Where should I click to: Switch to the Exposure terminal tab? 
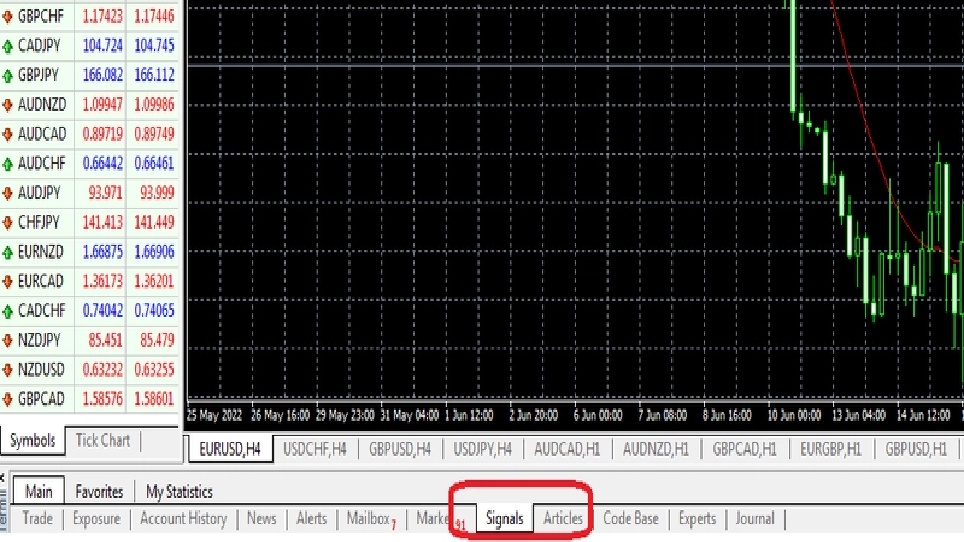(x=97, y=519)
